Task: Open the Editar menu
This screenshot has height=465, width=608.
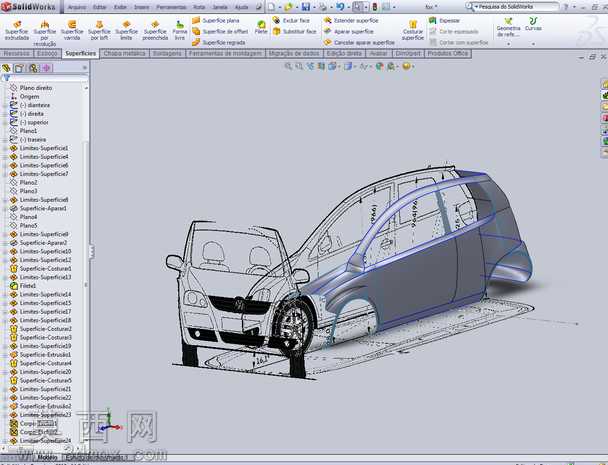Action: click(x=100, y=7)
